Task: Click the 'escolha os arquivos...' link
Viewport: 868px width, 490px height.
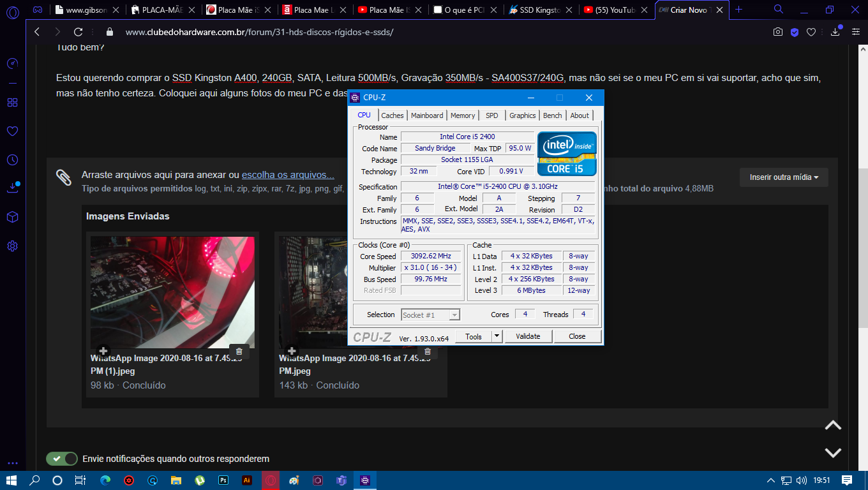Action: click(x=288, y=175)
